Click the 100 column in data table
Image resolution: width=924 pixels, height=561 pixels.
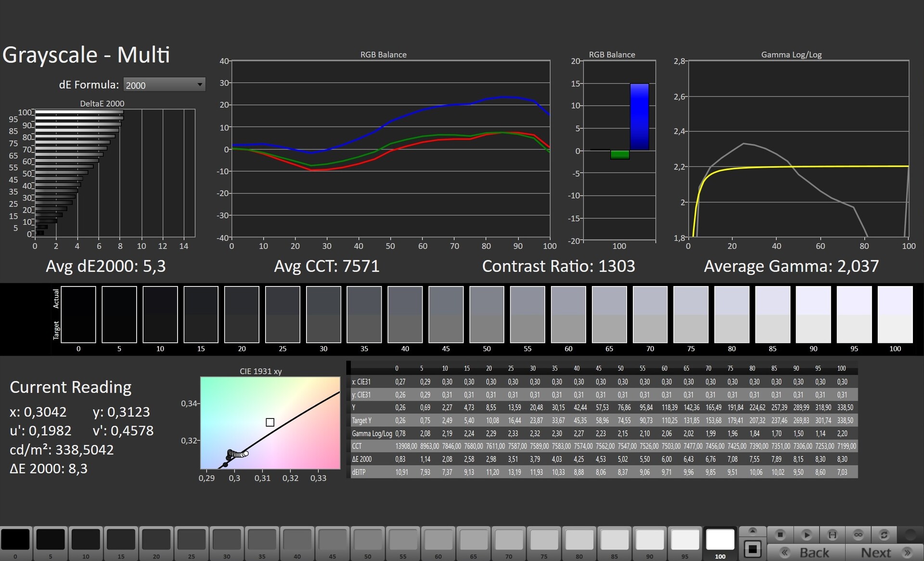841,368
